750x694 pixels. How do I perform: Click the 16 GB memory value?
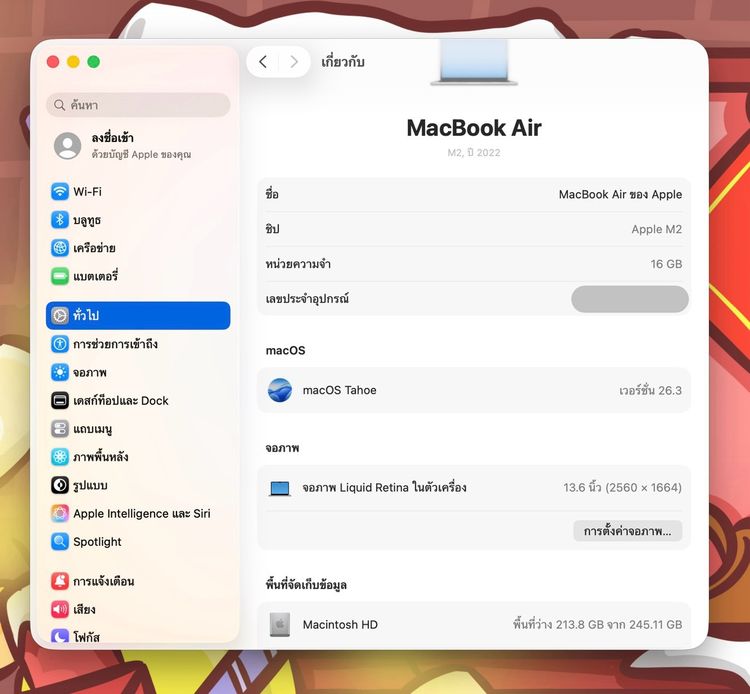[666, 264]
